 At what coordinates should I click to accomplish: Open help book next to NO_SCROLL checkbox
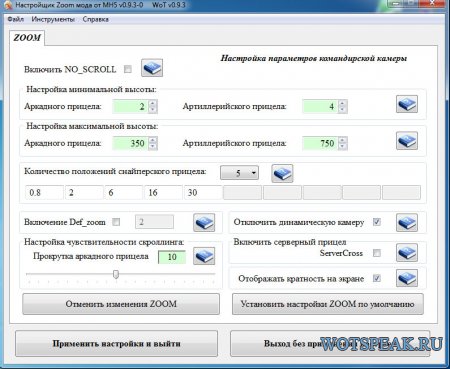pos(152,68)
